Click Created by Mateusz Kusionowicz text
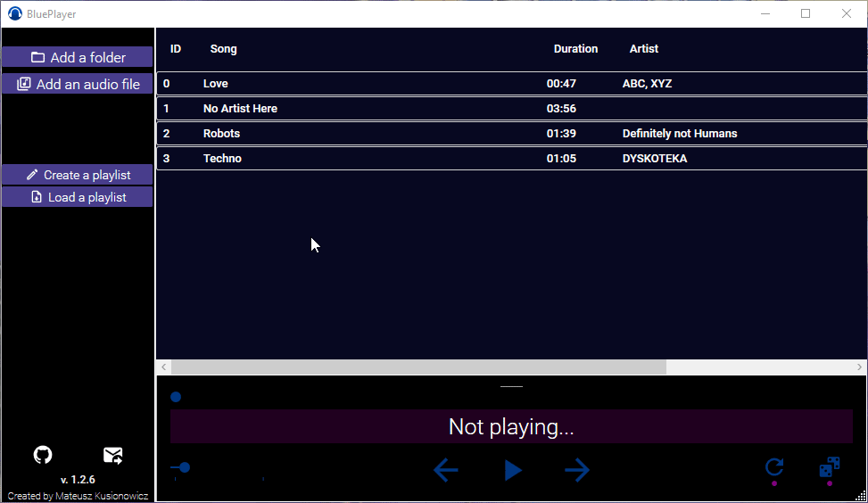Screen dimensions: 868x503 pos(78,496)
